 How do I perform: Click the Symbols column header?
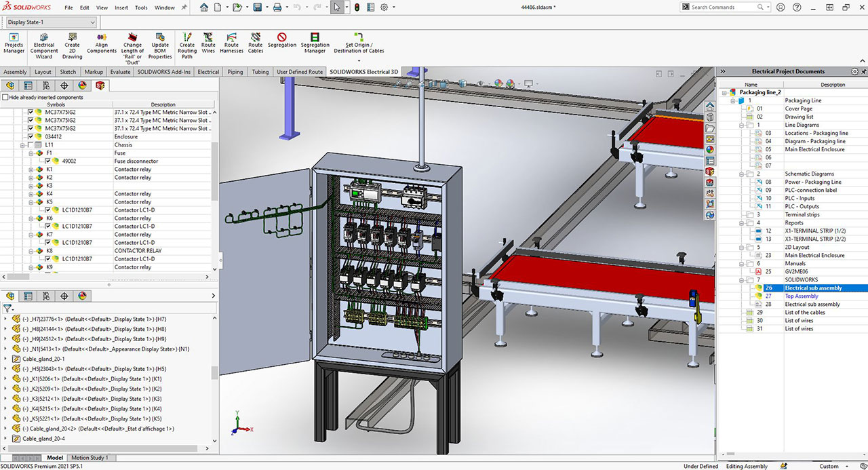56,104
